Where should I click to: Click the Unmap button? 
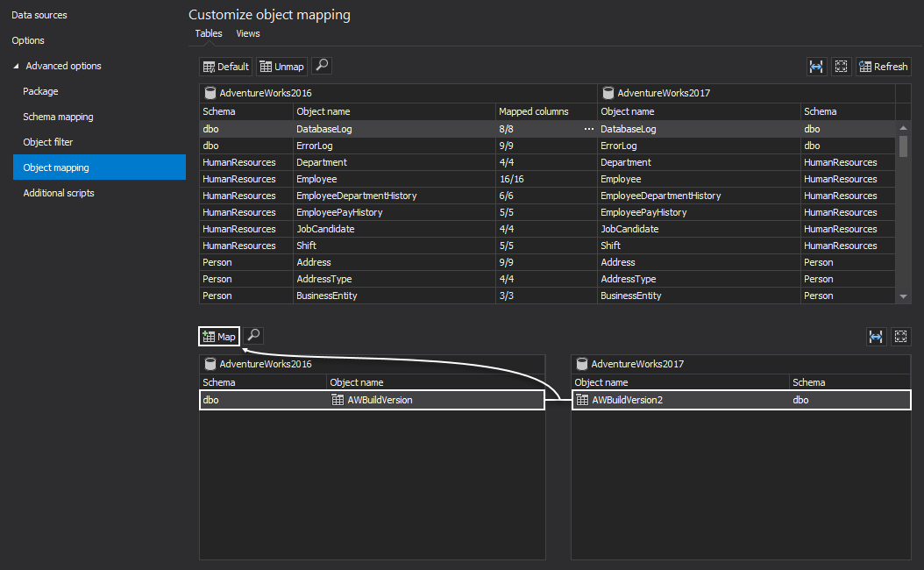tap(281, 67)
